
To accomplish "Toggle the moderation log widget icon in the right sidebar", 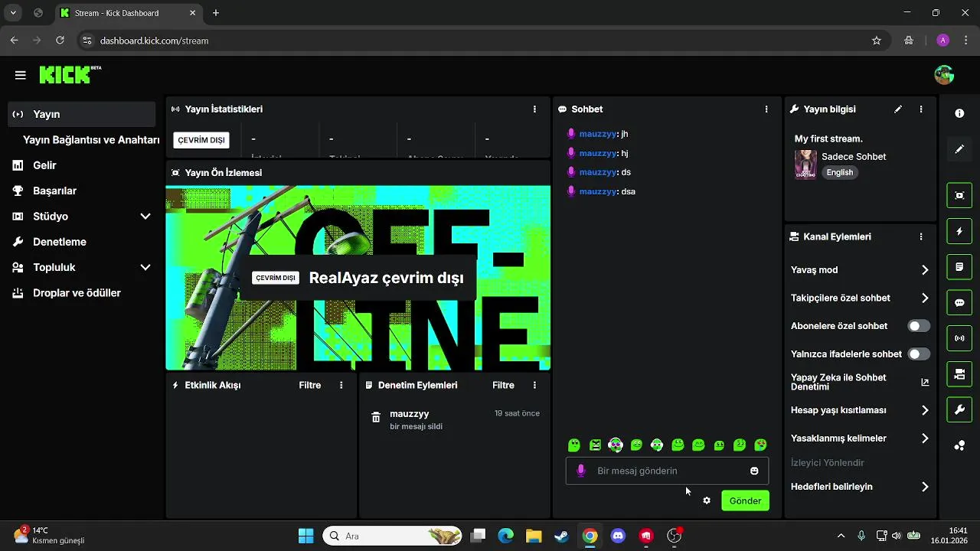I will click(959, 267).
